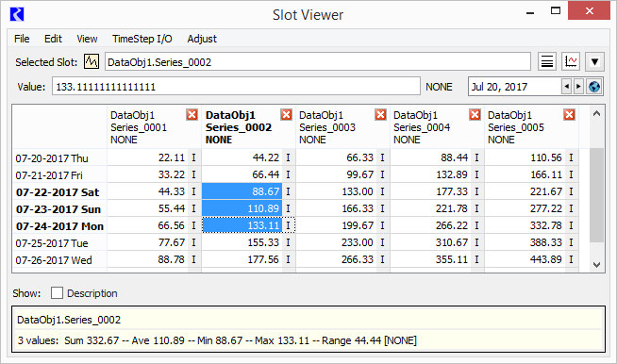Step date forward with right arrow
This screenshot has height=364, width=617.
coord(578,87)
